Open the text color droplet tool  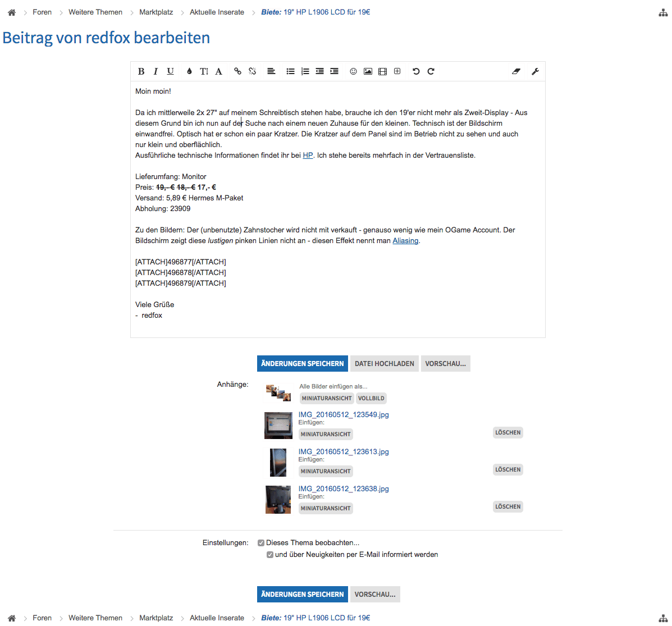189,71
